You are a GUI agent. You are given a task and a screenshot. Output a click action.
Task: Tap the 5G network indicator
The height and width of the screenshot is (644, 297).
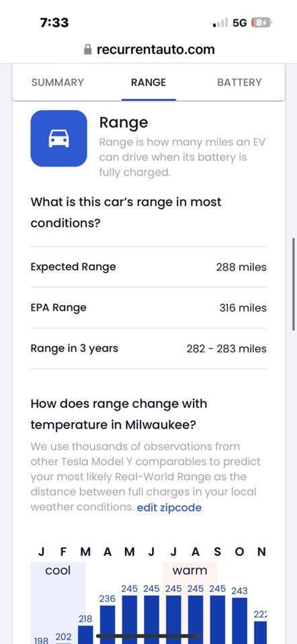pyautogui.click(x=240, y=23)
